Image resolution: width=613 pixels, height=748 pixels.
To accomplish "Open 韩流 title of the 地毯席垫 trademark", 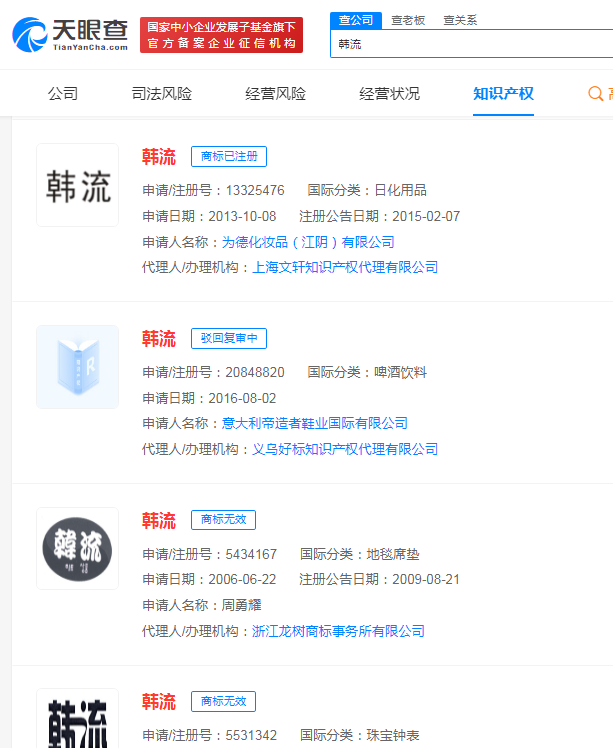I will pyautogui.click(x=159, y=520).
